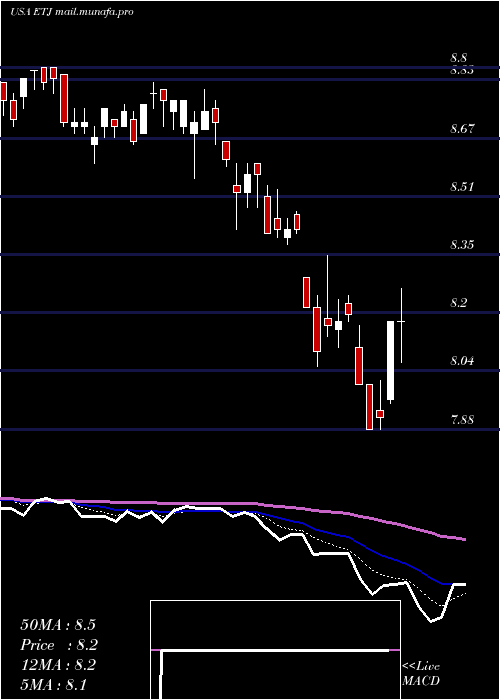Click the long-wick candle touching the 8.35 line
Screen dimensions: 500x700
click(x=328, y=296)
